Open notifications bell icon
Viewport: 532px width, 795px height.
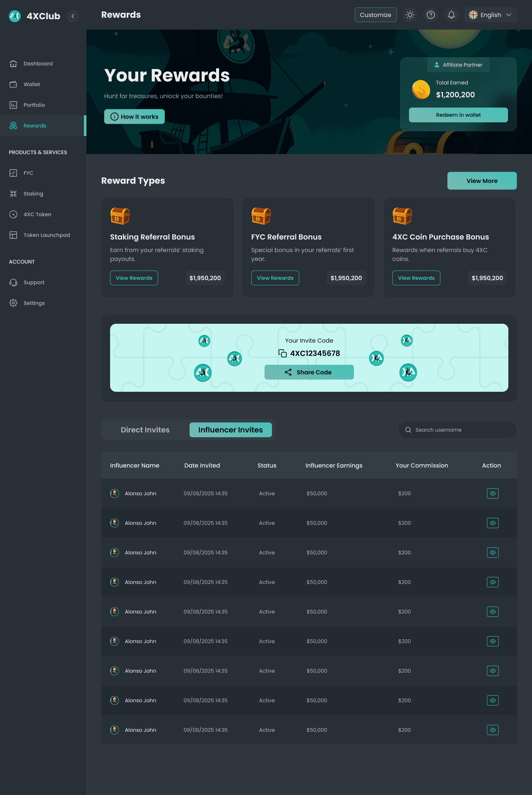(451, 15)
